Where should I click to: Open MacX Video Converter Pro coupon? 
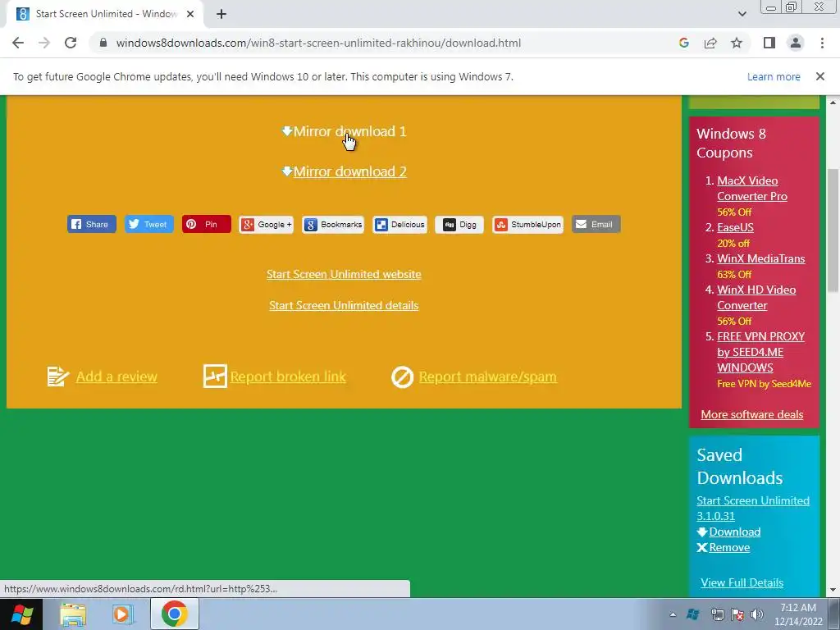(x=752, y=189)
